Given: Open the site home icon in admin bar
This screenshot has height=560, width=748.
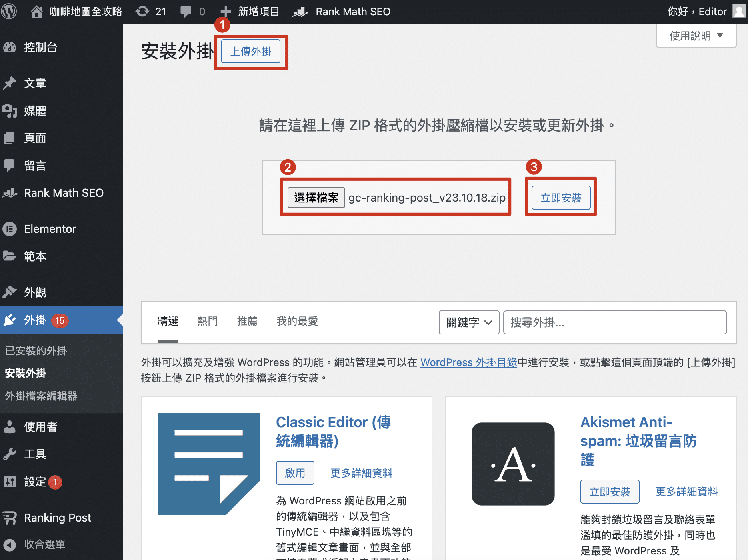Looking at the screenshot, I should pyautogui.click(x=36, y=12).
